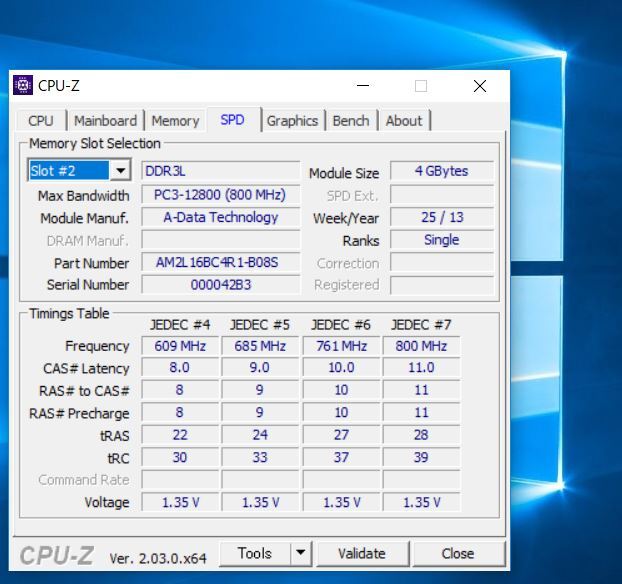Select the Graphics tab

pyautogui.click(x=292, y=121)
